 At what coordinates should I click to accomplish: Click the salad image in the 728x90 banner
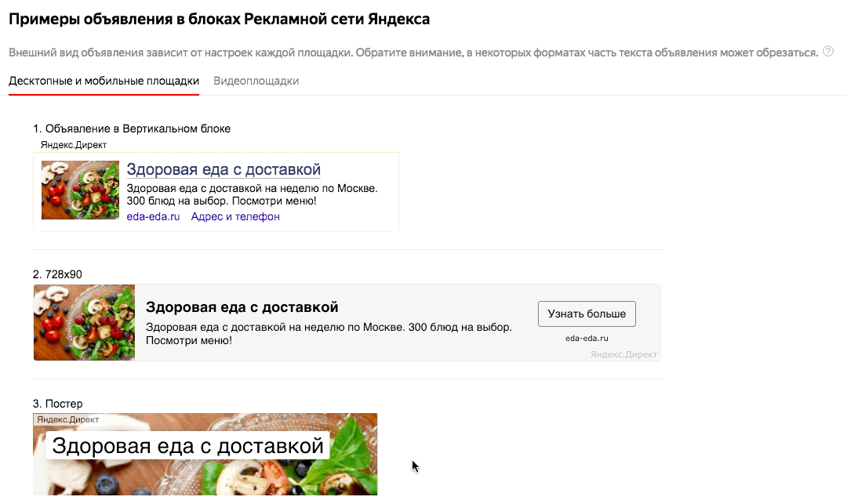(x=84, y=323)
